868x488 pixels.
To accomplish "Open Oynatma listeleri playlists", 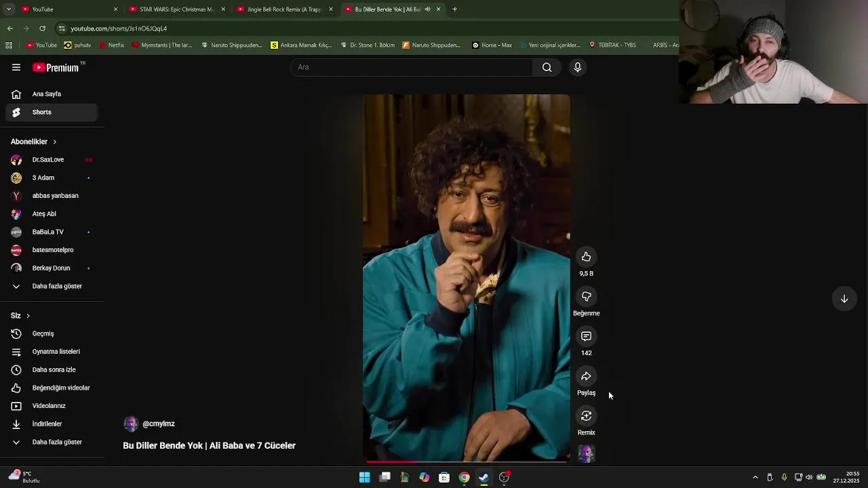I will [x=52, y=352].
